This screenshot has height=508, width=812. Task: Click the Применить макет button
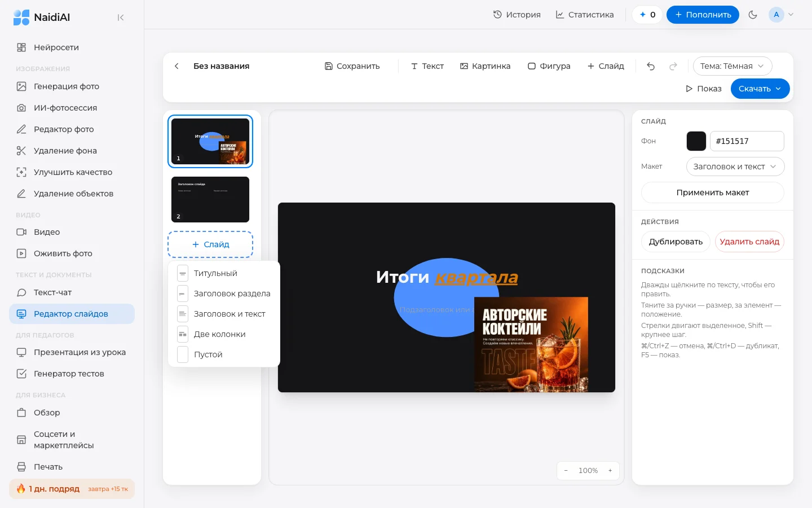(x=713, y=192)
